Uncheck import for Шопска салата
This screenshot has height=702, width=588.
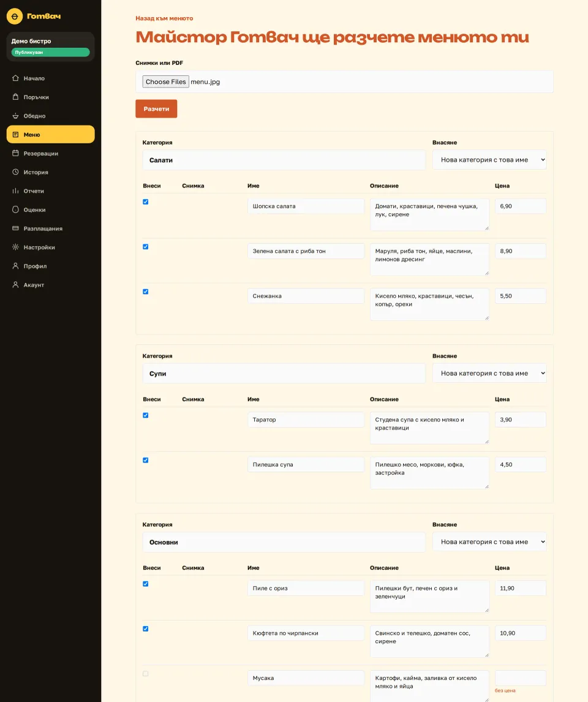point(145,202)
